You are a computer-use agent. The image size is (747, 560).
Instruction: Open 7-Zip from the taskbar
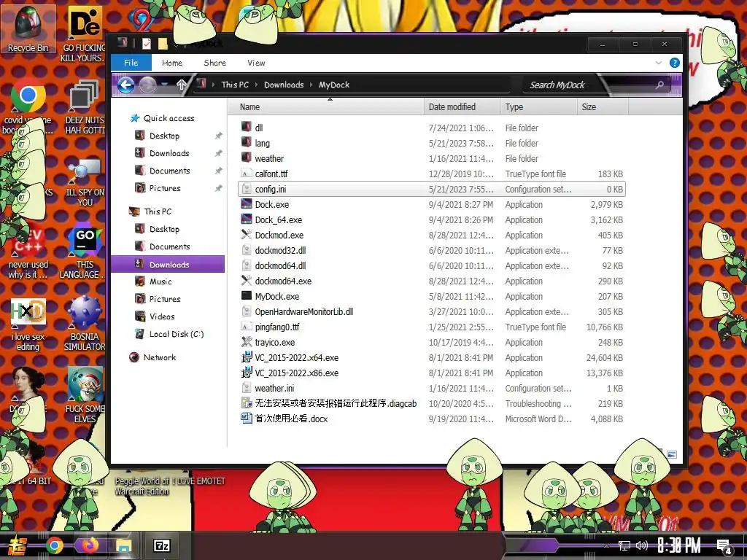click(x=161, y=545)
